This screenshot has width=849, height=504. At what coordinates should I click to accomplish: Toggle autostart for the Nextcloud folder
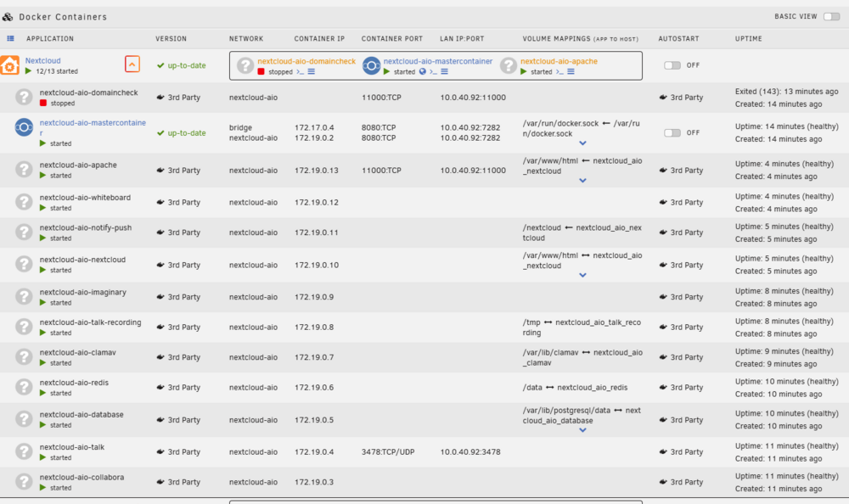[x=672, y=65]
